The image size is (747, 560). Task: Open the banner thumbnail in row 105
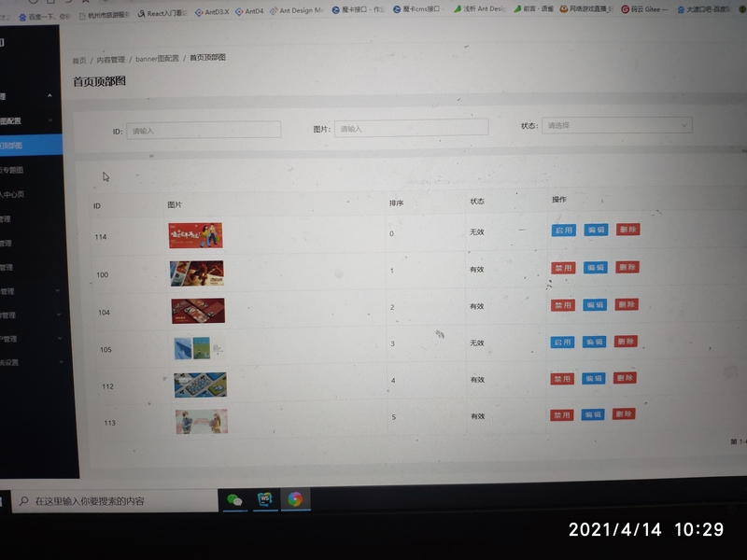tap(199, 347)
